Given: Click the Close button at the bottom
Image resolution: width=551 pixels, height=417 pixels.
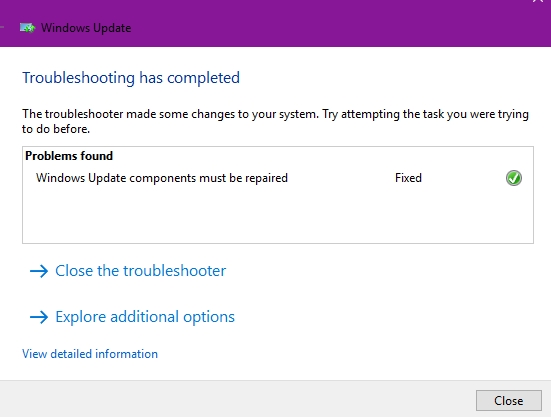Looking at the screenshot, I should [x=508, y=400].
